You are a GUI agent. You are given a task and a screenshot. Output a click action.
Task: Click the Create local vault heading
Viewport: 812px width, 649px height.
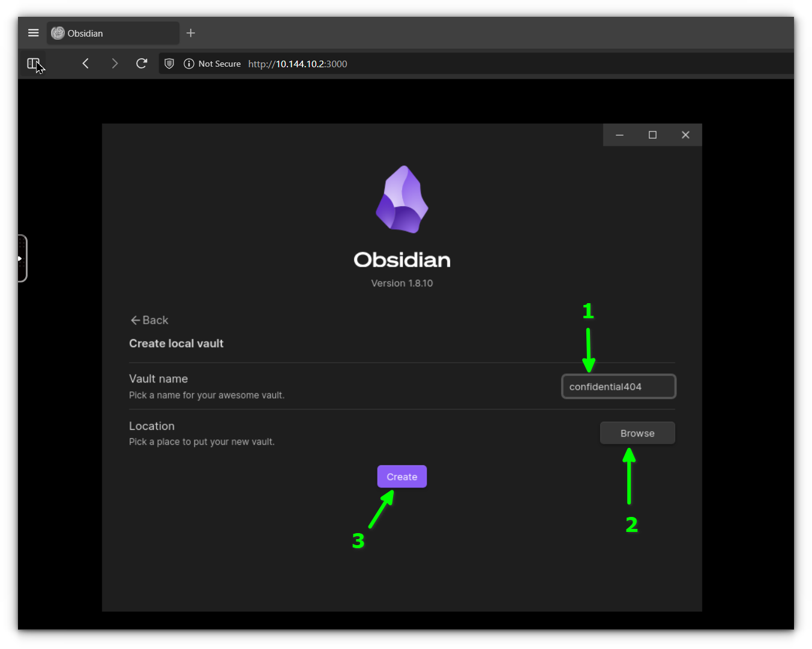pos(176,343)
